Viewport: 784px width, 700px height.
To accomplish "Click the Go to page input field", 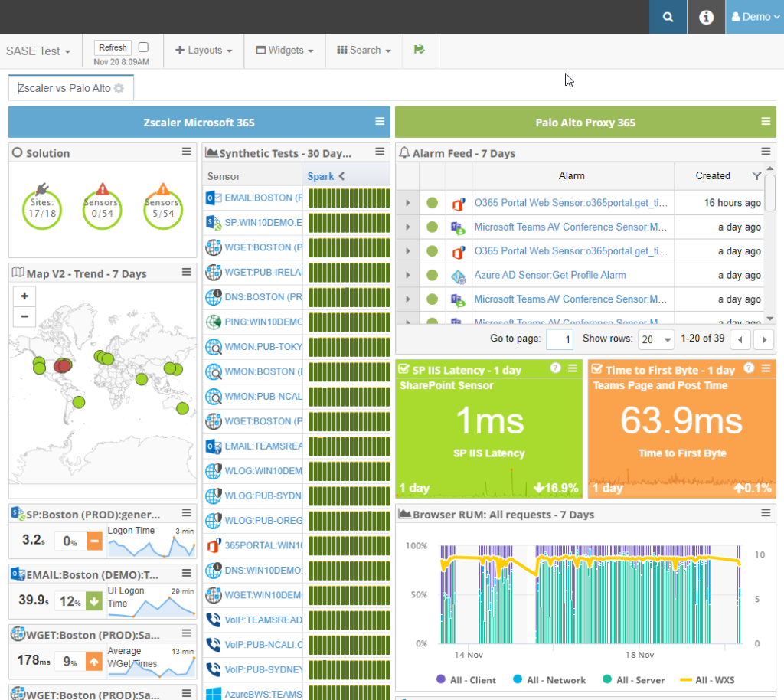I will (x=559, y=339).
